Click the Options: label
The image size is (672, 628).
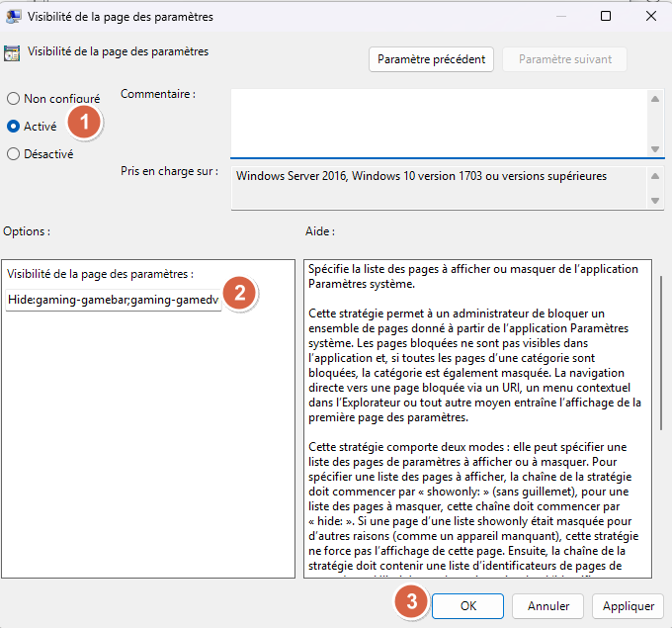(27, 231)
